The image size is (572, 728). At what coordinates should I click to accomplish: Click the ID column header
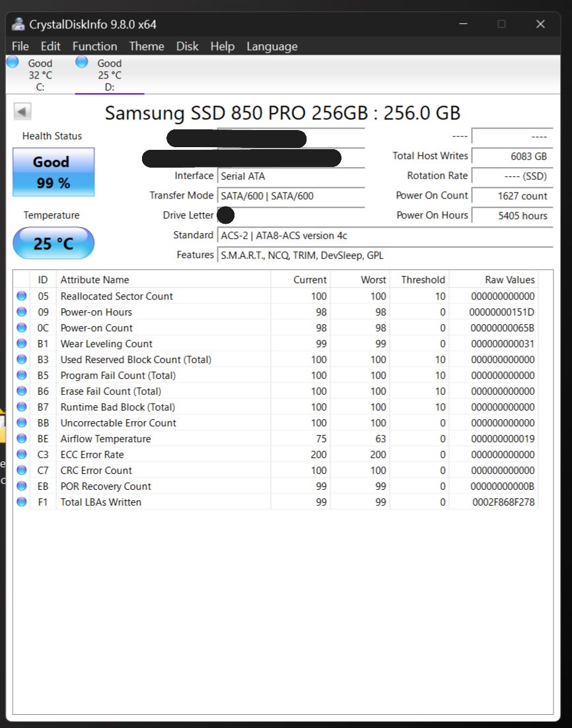coord(43,279)
